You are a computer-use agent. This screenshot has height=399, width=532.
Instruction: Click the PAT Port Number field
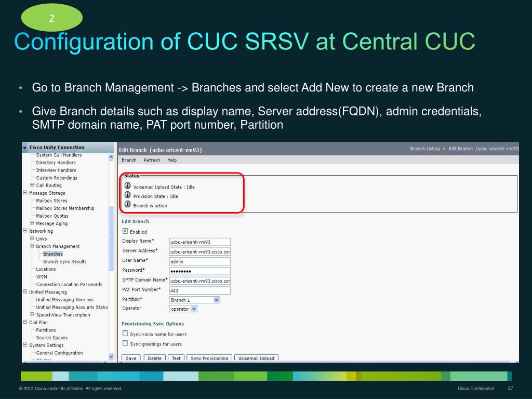200,290
